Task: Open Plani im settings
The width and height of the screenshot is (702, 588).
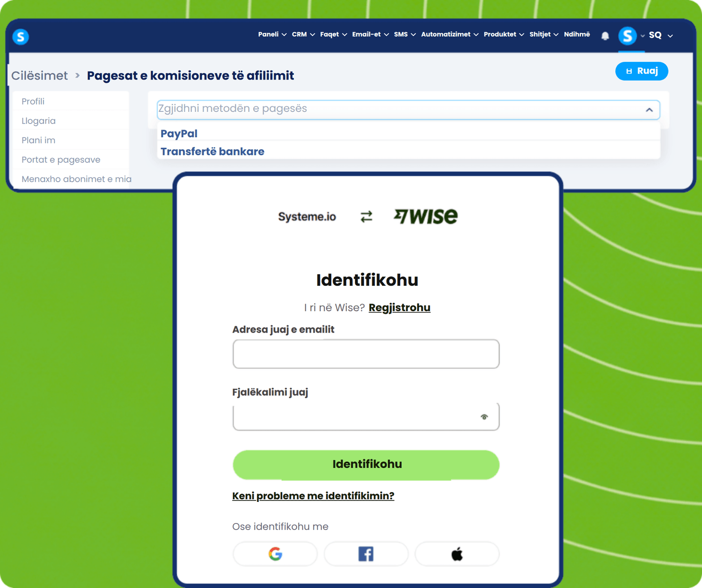Action: [x=38, y=140]
